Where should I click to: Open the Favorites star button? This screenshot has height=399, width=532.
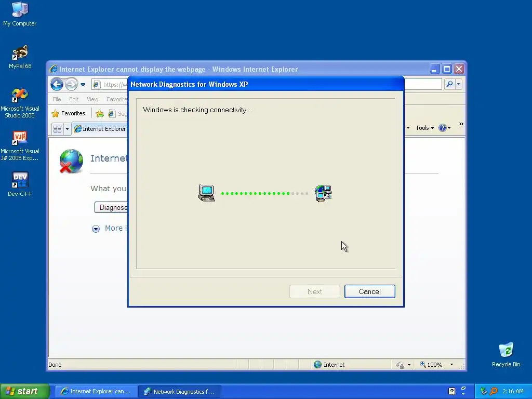68,113
